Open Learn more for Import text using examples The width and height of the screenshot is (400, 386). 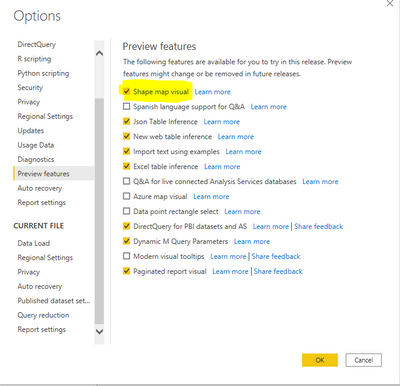[243, 152]
